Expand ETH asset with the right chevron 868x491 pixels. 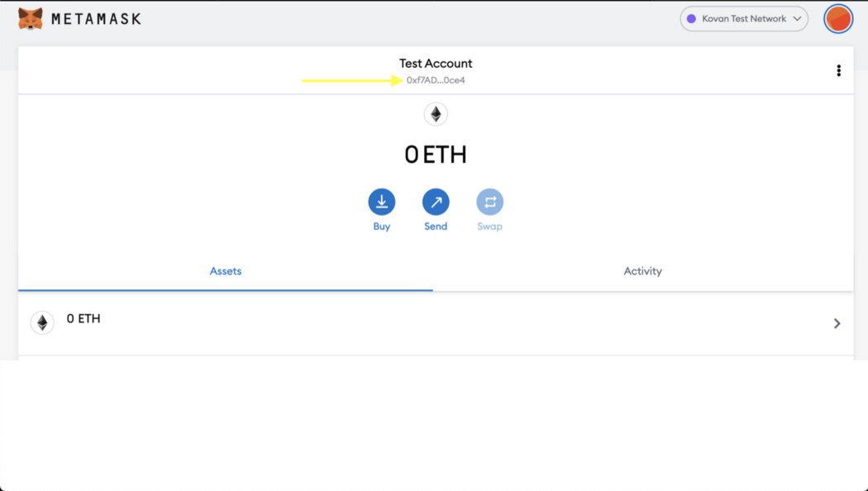point(837,323)
